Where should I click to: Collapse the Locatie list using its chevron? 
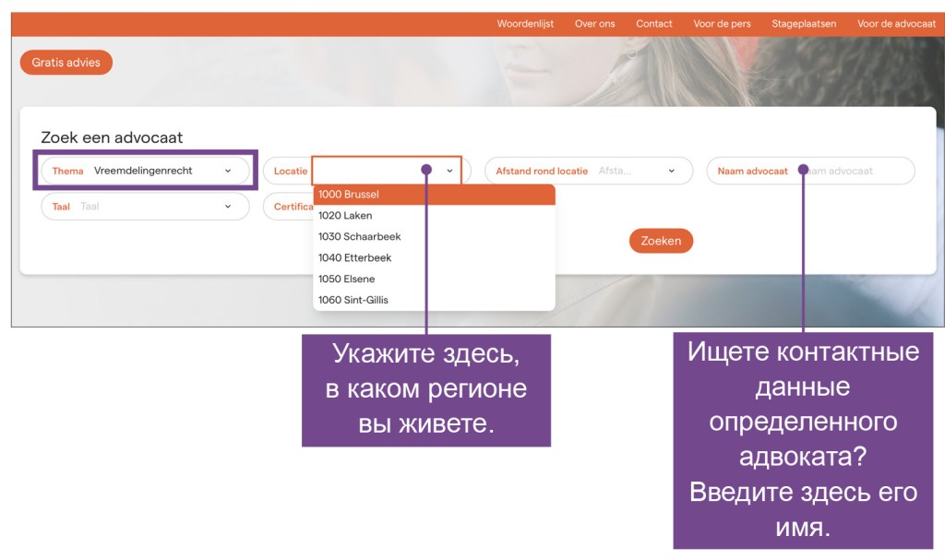point(449,171)
